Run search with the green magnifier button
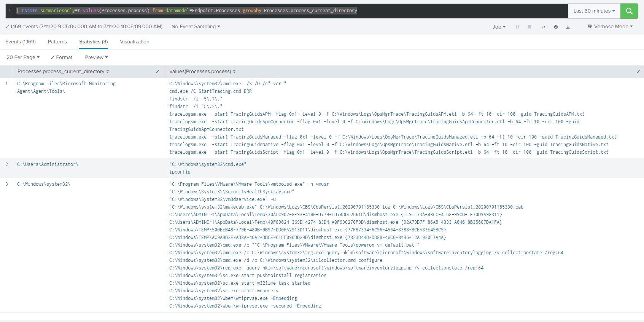 tap(629, 11)
